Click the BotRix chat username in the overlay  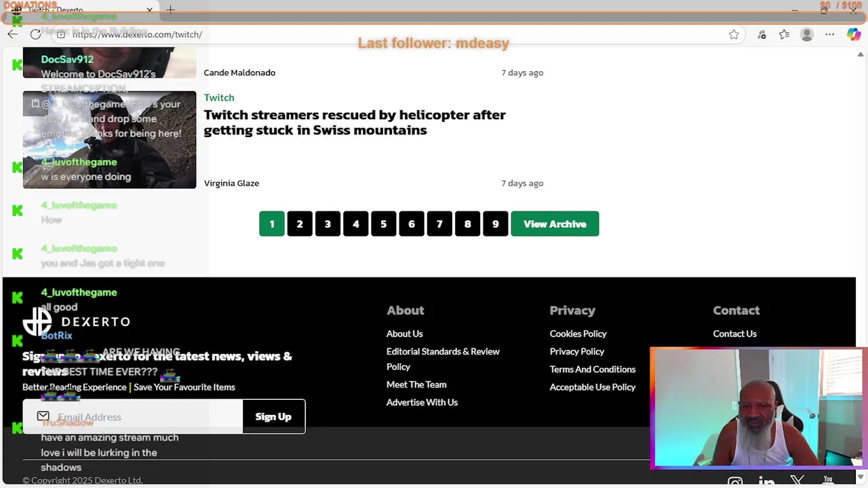pos(56,335)
